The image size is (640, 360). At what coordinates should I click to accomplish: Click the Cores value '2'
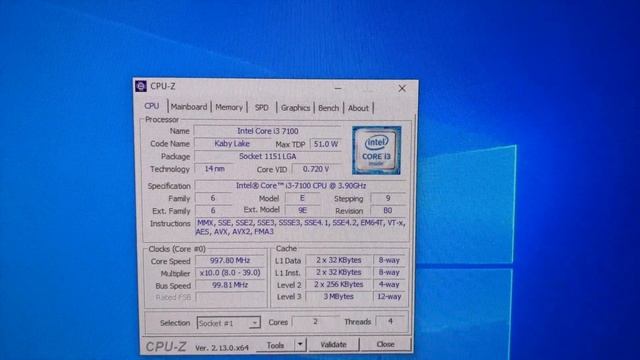[x=315, y=322]
